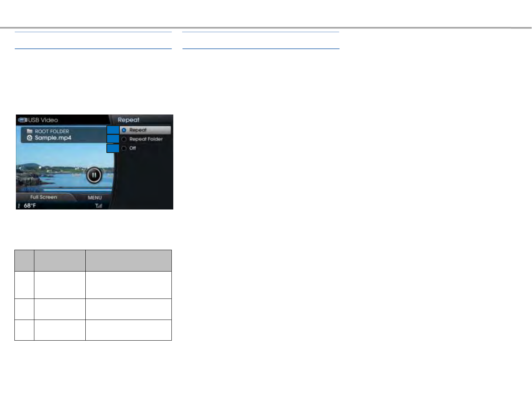Click the USB Video device icon

pyautogui.click(x=23, y=120)
